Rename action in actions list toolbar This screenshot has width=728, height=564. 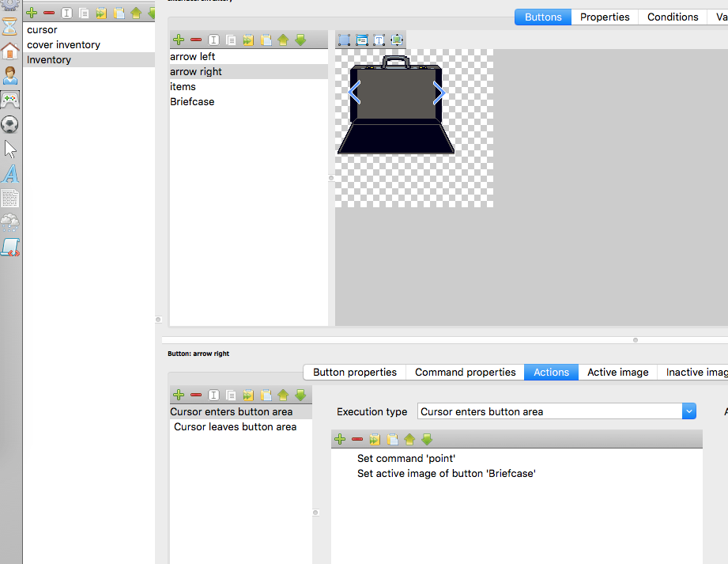pos(213,395)
